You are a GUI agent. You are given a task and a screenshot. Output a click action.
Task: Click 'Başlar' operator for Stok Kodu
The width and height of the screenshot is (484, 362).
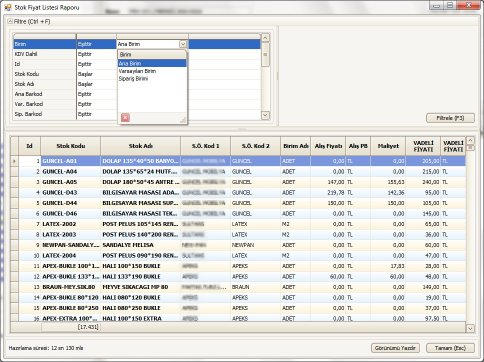coord(96,74)
